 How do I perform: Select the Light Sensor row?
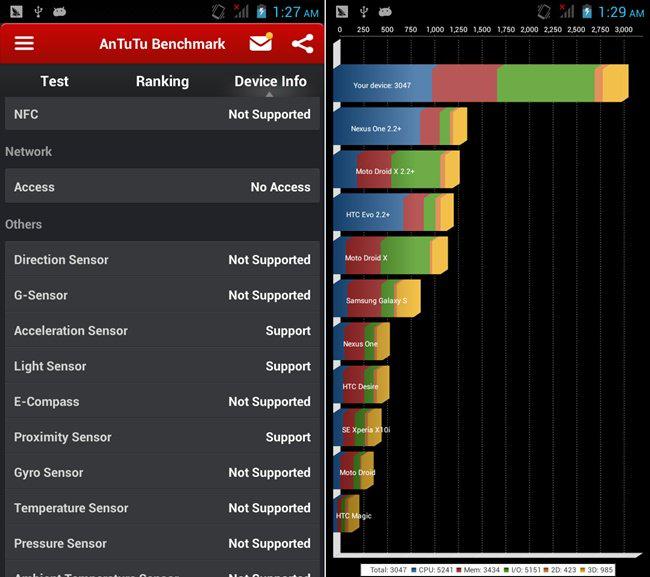coord(162,366)
